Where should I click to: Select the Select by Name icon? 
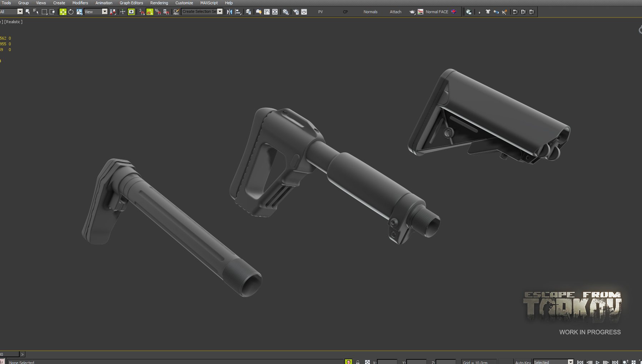click(x=36, y=12)
